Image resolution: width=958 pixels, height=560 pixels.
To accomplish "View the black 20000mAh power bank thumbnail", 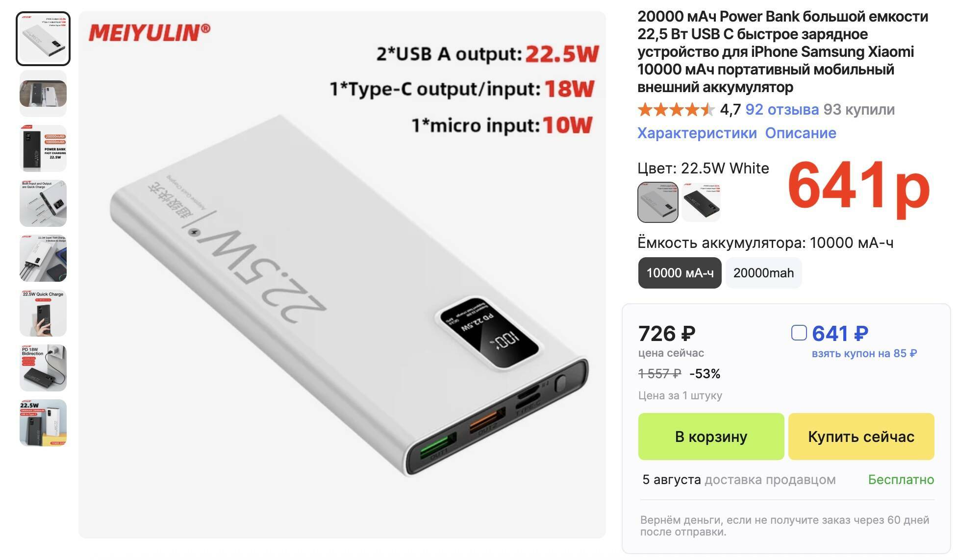I will (43, 148).
